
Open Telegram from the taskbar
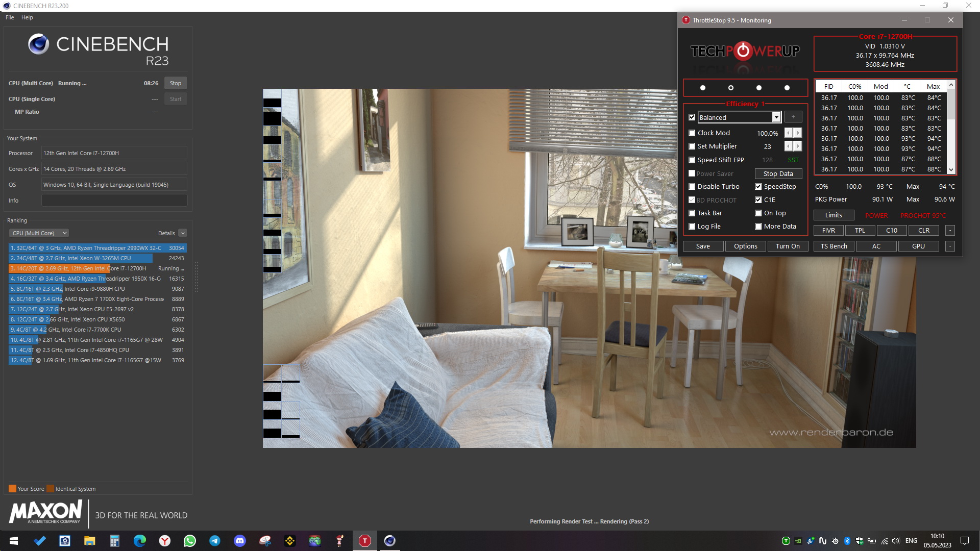coord(215,541)
